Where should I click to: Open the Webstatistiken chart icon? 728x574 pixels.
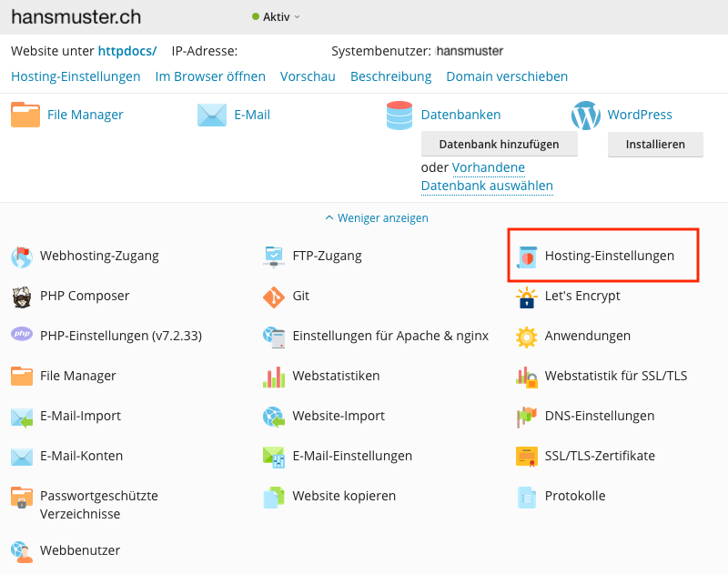(274, 377)
